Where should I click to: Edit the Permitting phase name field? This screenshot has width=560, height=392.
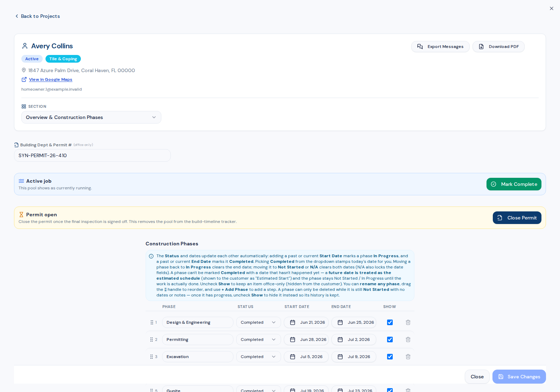click(198, 339)
